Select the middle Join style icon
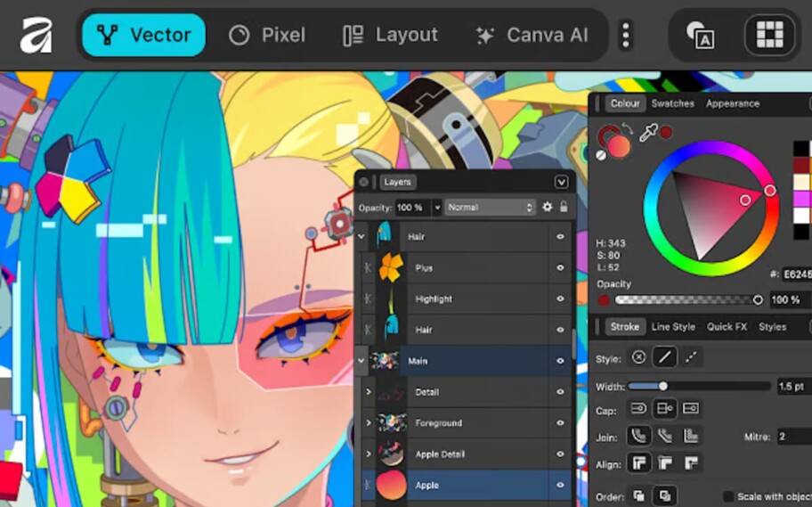Image resolution: width=812 pixels, height=507 pixels. (x=664, y=436)
